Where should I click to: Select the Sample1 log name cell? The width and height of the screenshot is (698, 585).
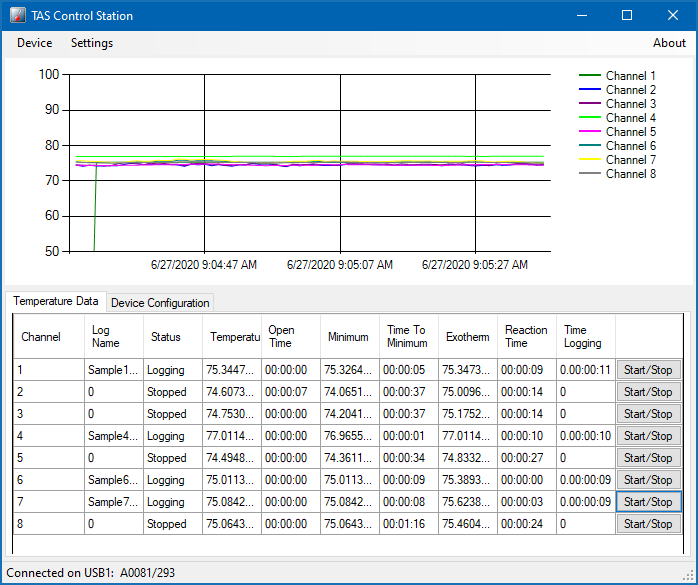coord(113,370)
